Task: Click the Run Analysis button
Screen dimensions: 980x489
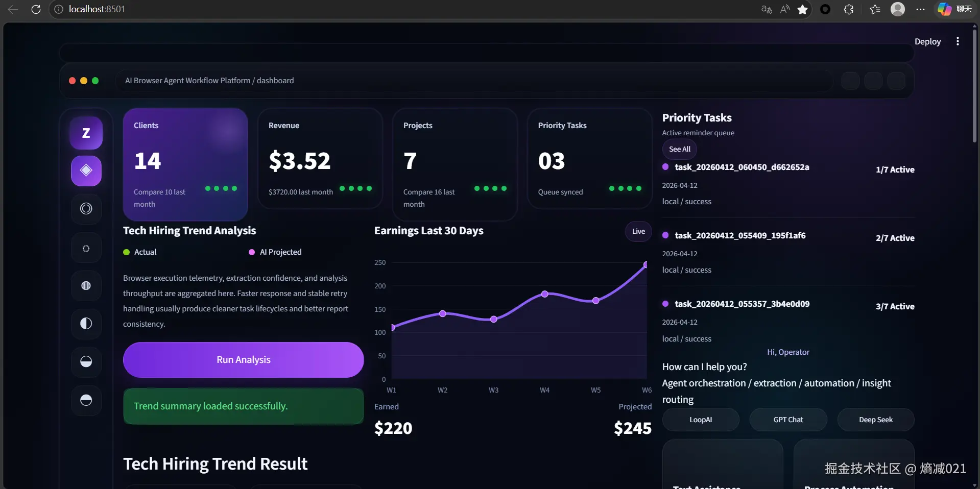Action: (243, 359)
